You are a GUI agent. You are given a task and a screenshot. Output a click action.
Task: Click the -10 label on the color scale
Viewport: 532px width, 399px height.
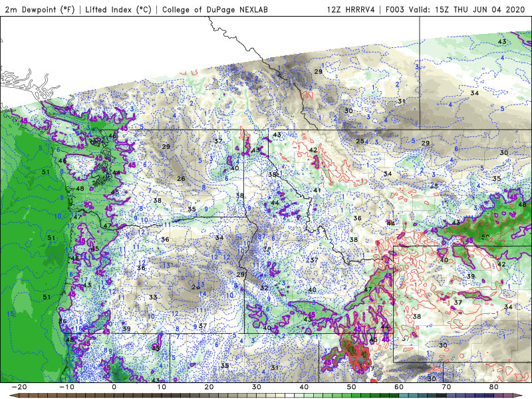click(66, 387)
